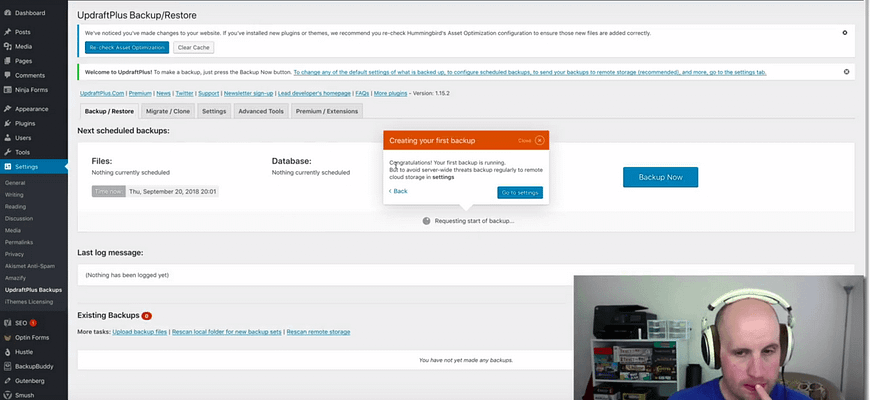Screen dimensions: 870x400
Task: Click the Posts pin icon
Action: [x=7, y=32]
